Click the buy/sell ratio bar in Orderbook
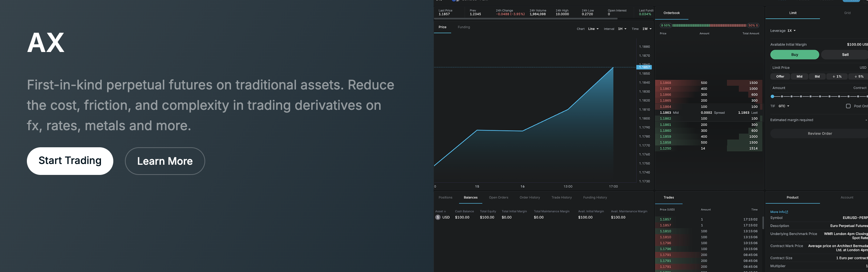The height and width of the screenshot is (272, 868). click(709, 25)
